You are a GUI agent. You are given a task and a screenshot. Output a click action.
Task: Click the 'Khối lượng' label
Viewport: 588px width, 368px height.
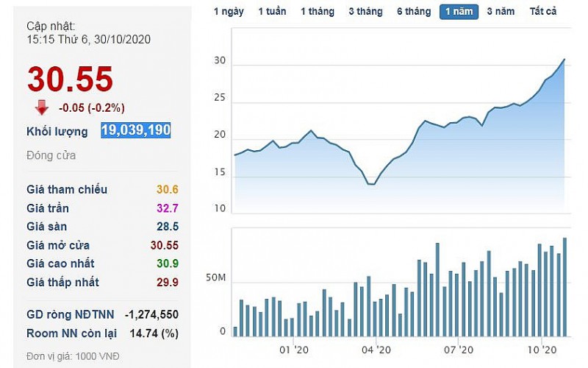click(57, 131)
